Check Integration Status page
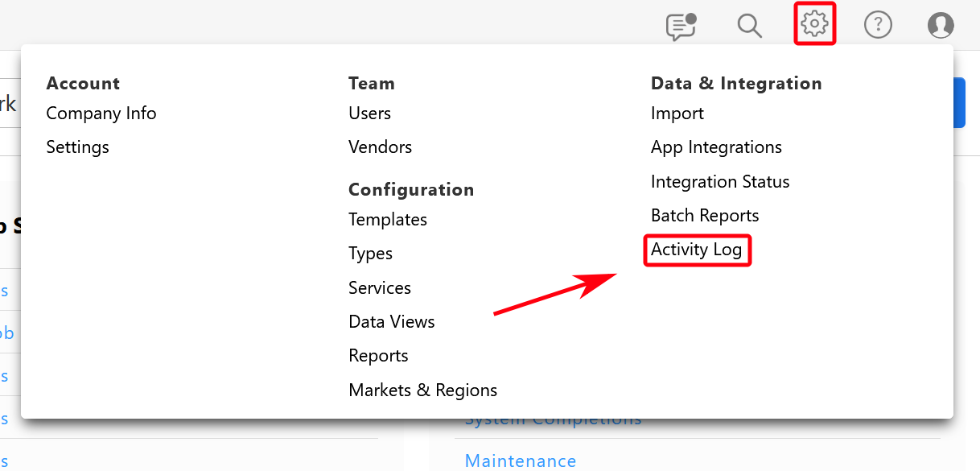Viewport: 980px width, 471px height. pos(720,182)
